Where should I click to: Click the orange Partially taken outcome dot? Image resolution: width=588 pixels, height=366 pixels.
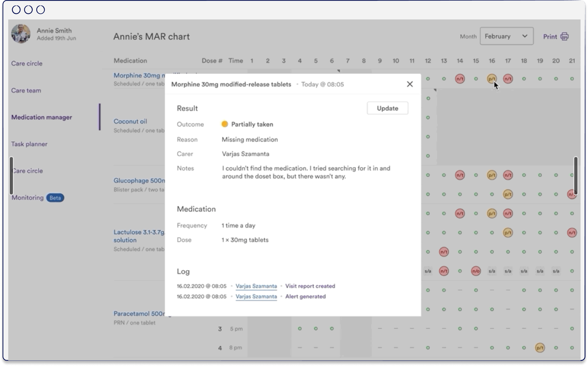(x=225, y=124)
